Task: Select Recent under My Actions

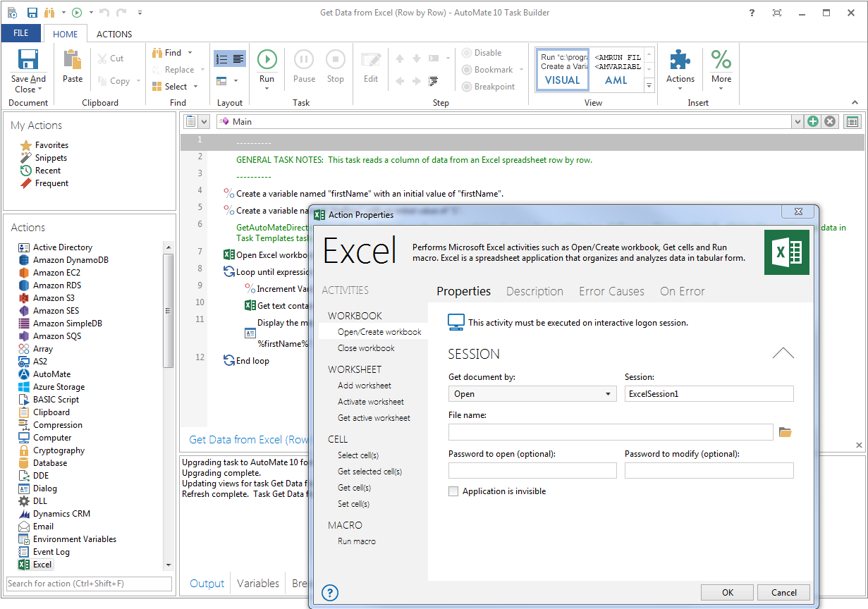Action: [40, 171]
